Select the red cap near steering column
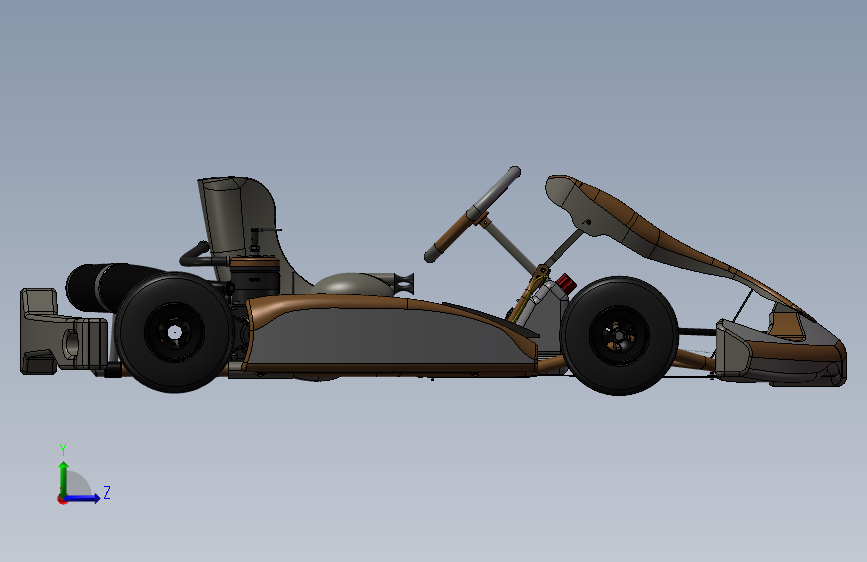This screenshot has height=562, width=867. 566,284
